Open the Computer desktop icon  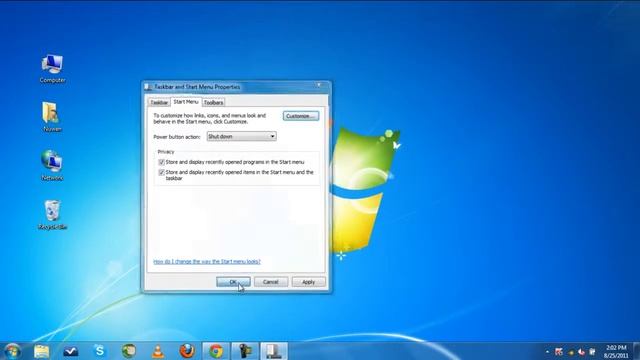pos(52,69)
